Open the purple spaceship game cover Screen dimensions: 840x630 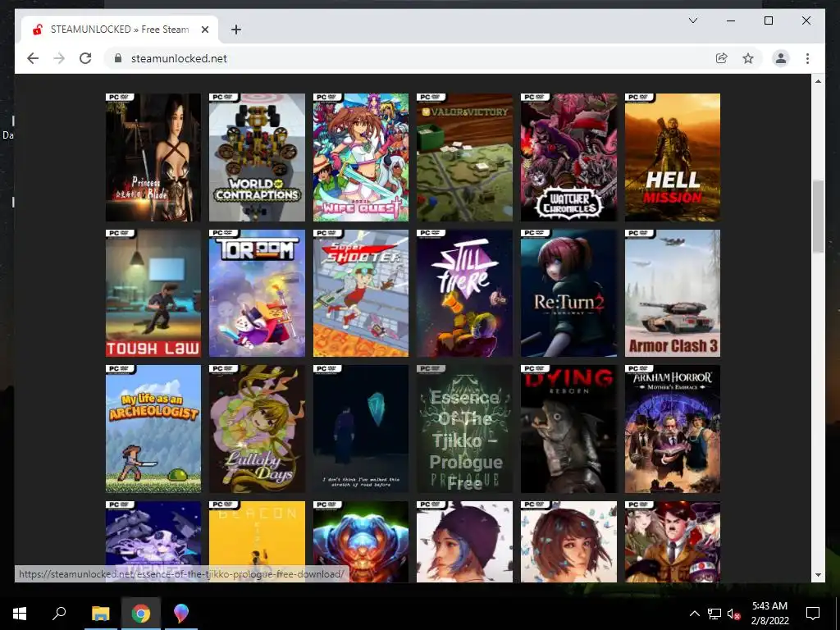(x=153, y=533)
